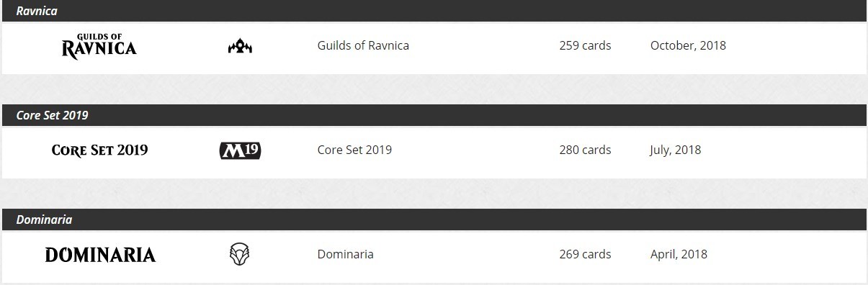The height and width of the screenshot is (285, 868).
Task: Open the Dominaria set name link
Action: point(345,254)
